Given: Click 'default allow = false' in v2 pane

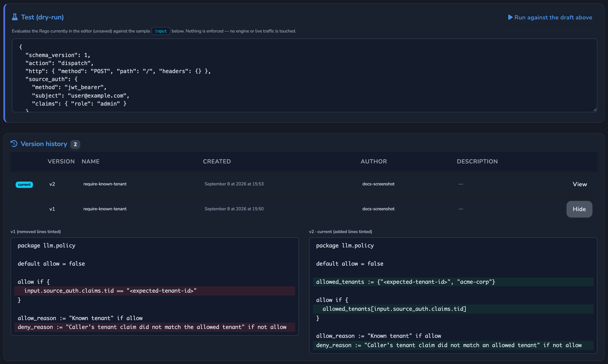Looking at the screenshot, I should pos(350,264).
